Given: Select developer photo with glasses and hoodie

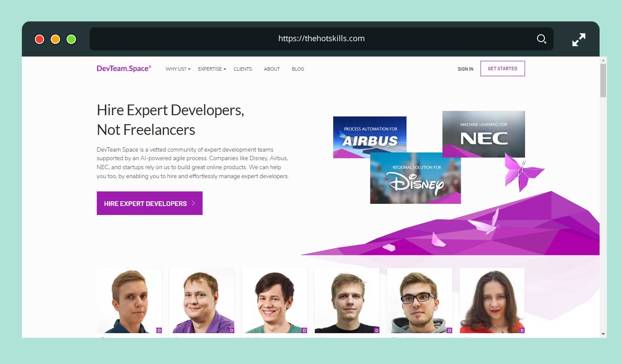Looking at the screenshot, I should click(x=420, y=301).
